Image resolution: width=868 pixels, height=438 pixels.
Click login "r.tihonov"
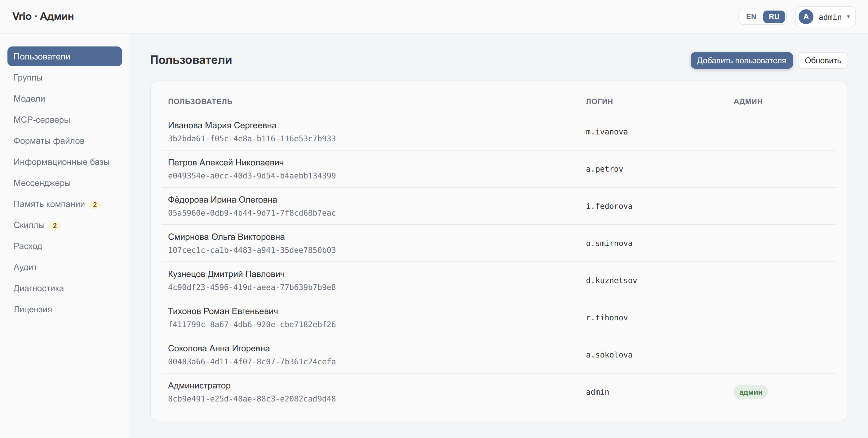pos(607,318)
